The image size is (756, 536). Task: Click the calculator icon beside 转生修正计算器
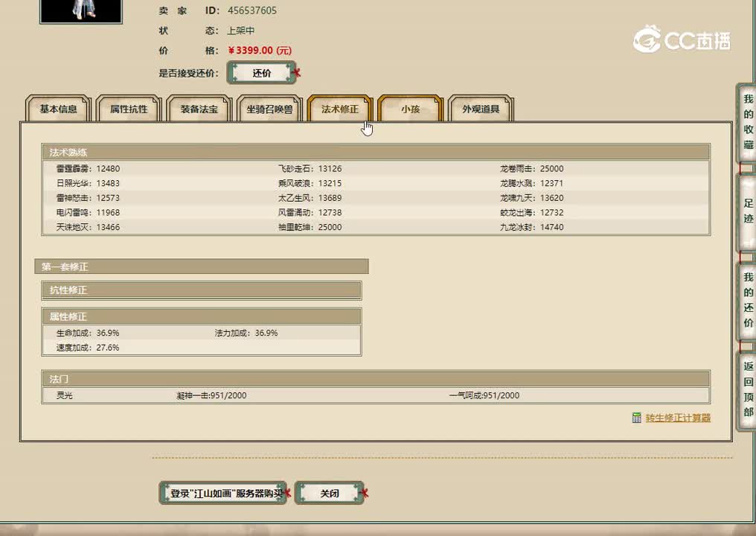click(636, 418)
